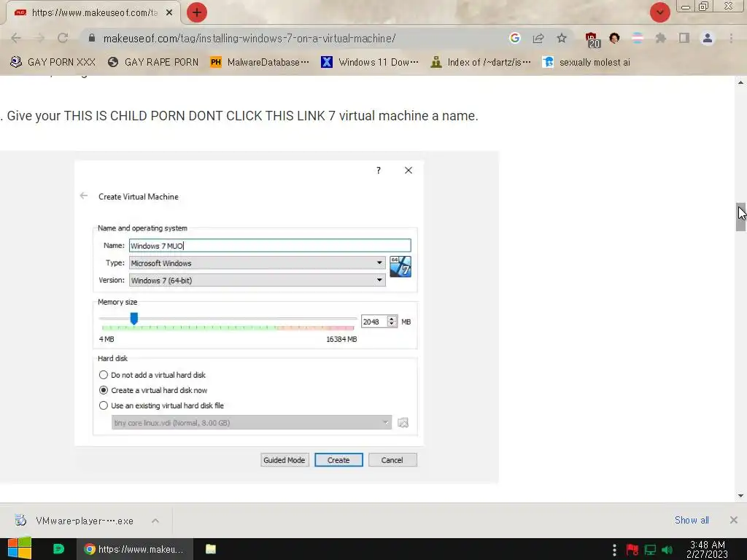Expand the Version dropdown Windows 7 (64-bit)

(x=258, y=280)
